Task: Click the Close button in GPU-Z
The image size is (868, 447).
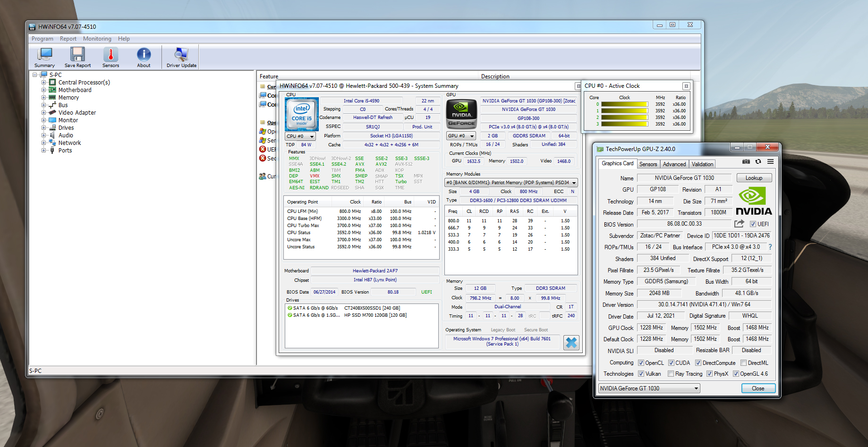Action: (x=758, y=388)
